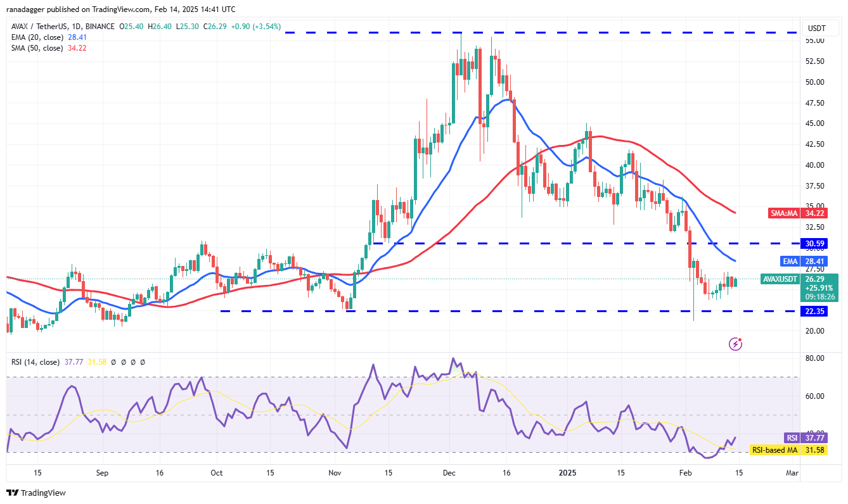Select the Dec label on the time axis
The height and width of the screenshot is (504, 848).
coord(449,472)
